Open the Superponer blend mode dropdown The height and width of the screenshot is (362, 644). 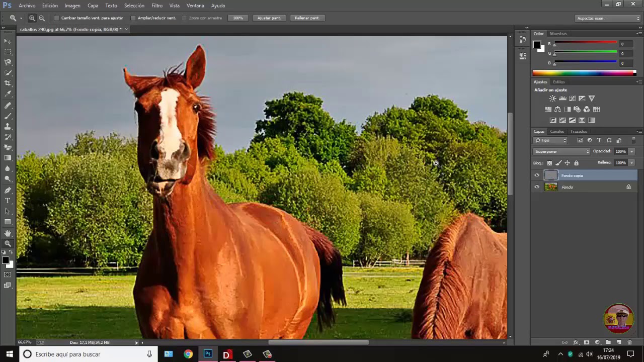pos(561,151)
